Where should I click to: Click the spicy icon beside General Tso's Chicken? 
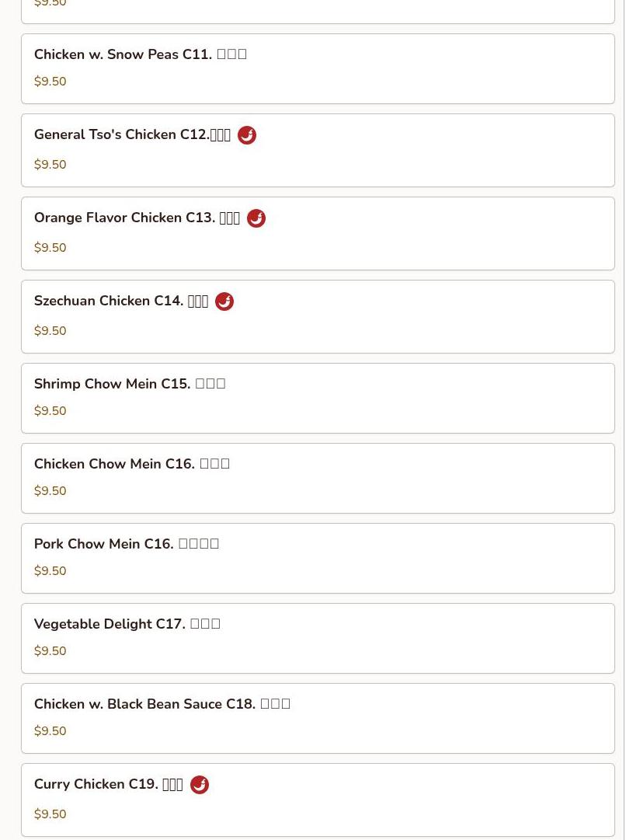[x=247, y=135]
